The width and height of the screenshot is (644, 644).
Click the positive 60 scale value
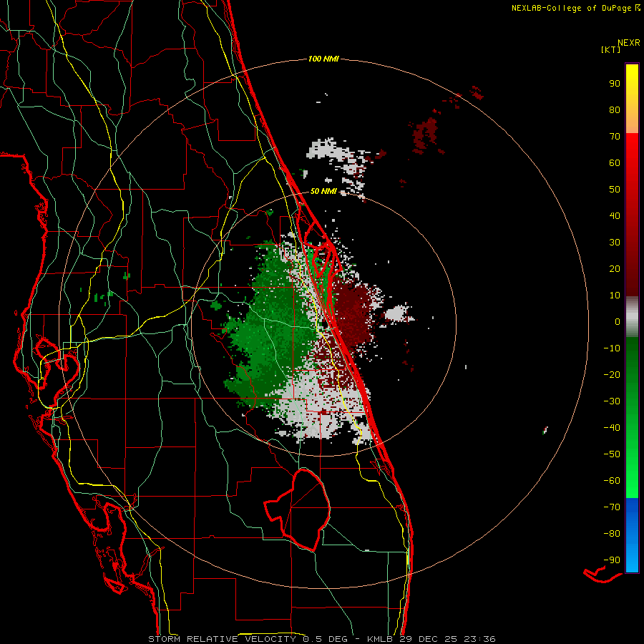615,162
